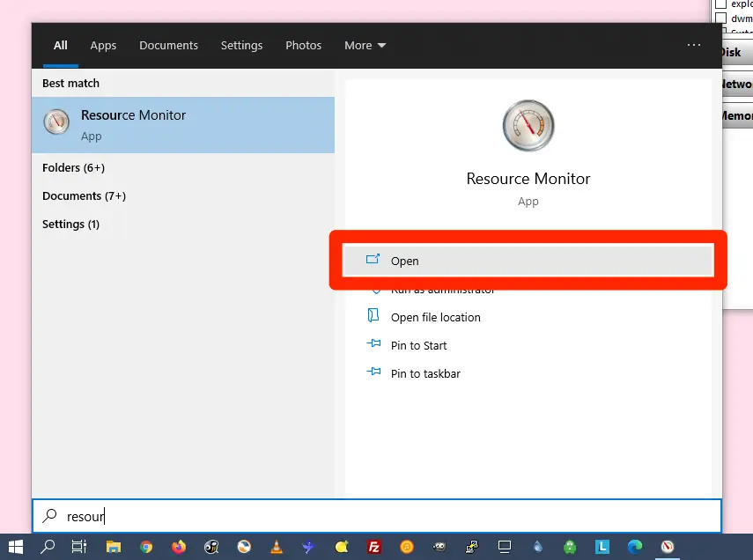The image size is (753, 560).
Task: Open the Windows Start menu button
Action: (x=16, y=547)
